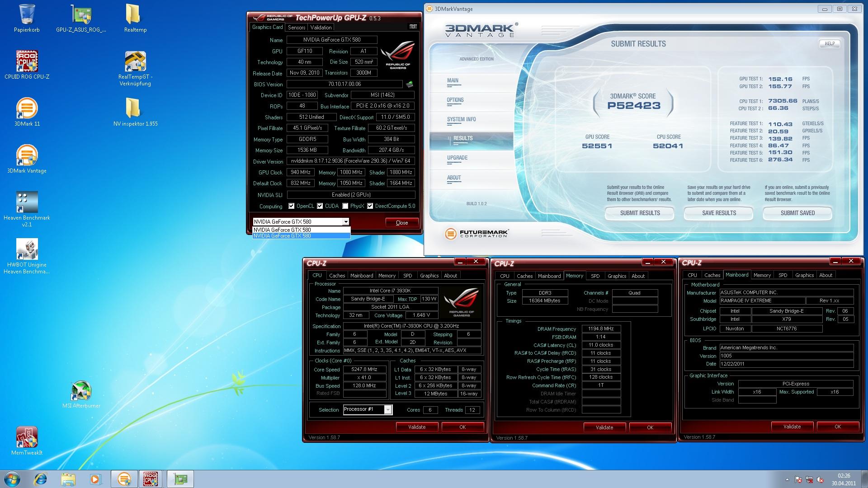
Task: Launch 3DMark Vantage desktop shortcut
Action: pos(27,159)
